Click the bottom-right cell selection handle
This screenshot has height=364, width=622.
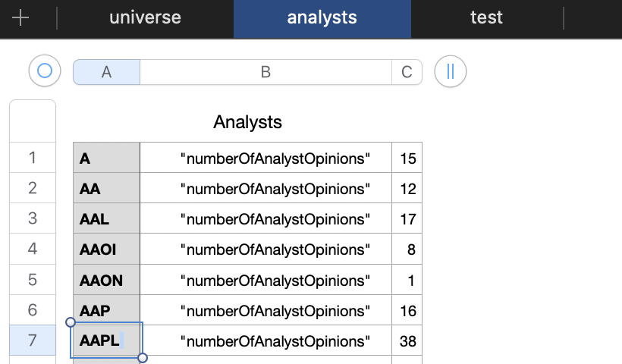coord(143,358)
